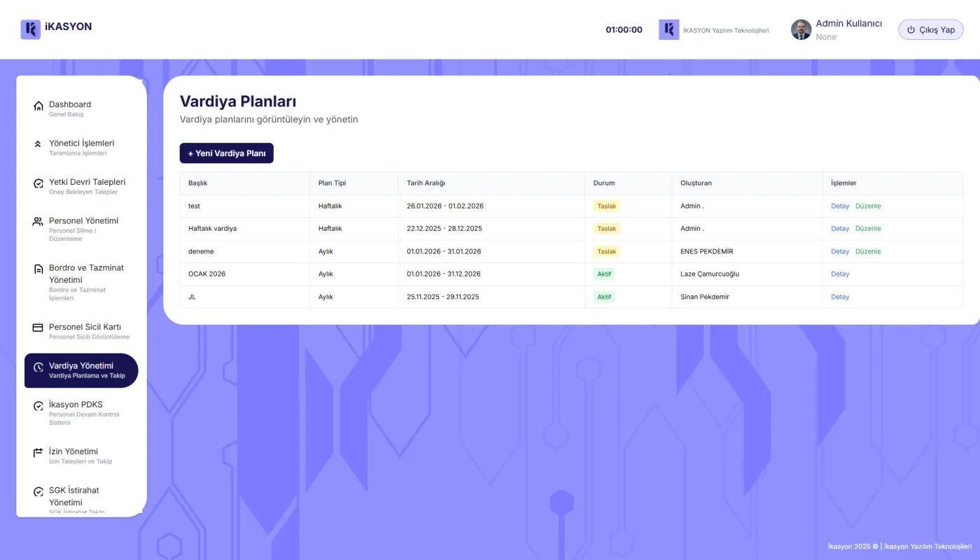The width and height of the screenshot is (980, 560).
Task: Click Düzenle for the test plan
Action: [868, 206]
